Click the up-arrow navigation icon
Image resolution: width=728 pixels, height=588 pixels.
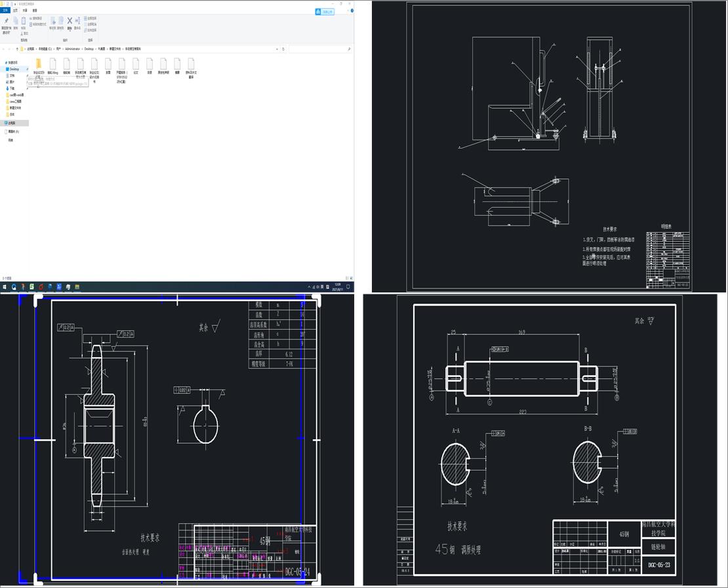(x=17, y=49)
